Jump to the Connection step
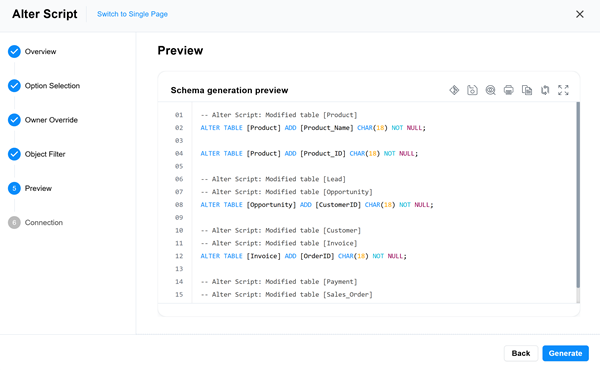This screenshot has width=600, height=370. pyautogui.click(x=44, y=222)
